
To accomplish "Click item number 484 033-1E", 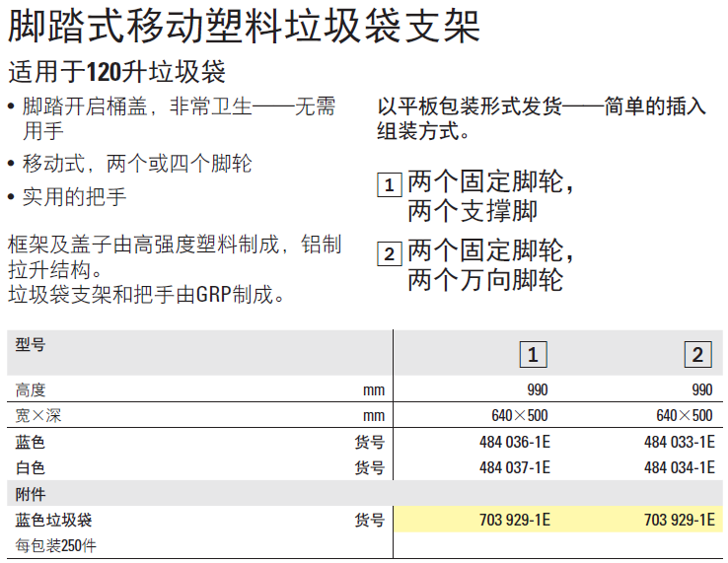I will point(680,442).
